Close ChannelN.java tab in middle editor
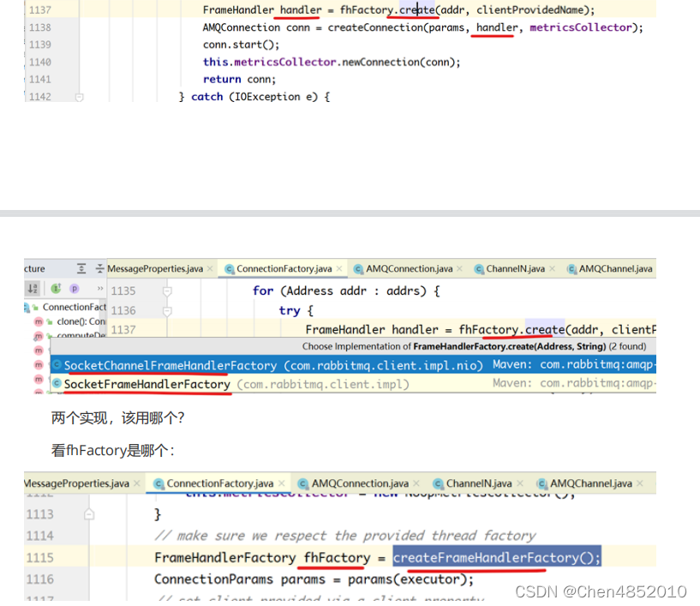The width and height of the screenshot is (700, 606). click(x=553, y=268)
